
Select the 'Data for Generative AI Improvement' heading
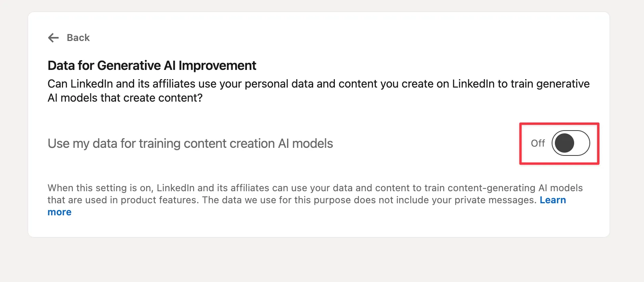(x=152, y=65)
